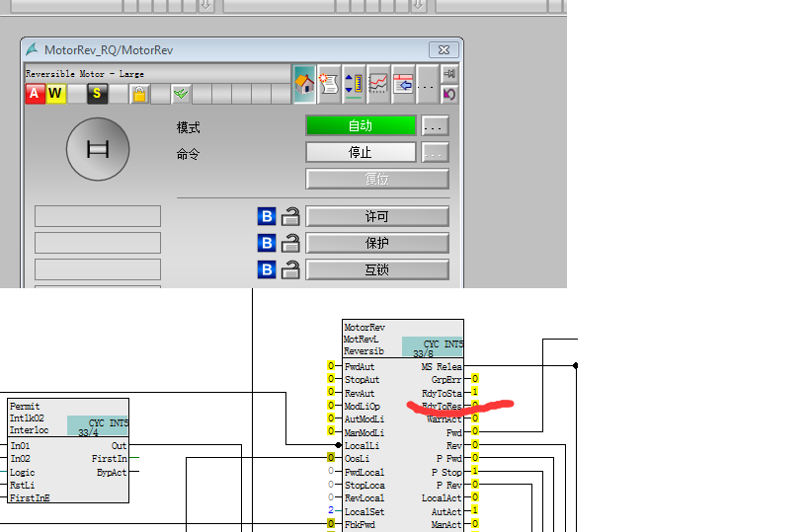The height and width of the screenshot is (532, 809).
Task: Click the LocalLi input pin label
Action: point(362,445)
